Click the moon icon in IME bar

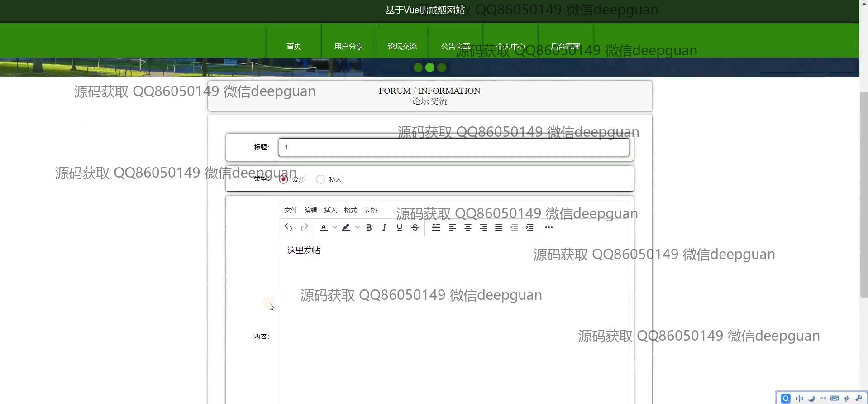[811, 399]
